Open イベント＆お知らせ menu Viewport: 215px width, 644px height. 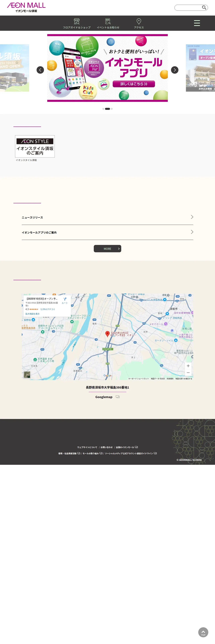pyautogui.click(x=108, y=23)
